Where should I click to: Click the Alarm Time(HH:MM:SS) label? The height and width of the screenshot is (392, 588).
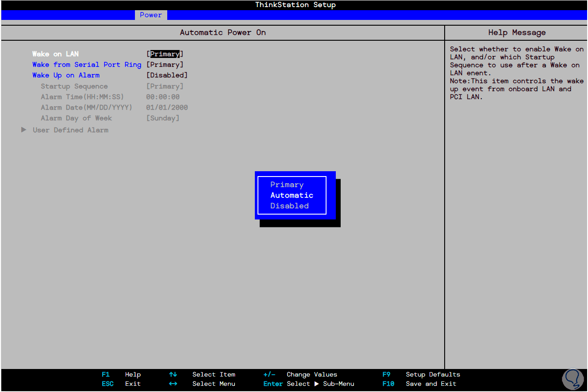[x=82, y=97]
